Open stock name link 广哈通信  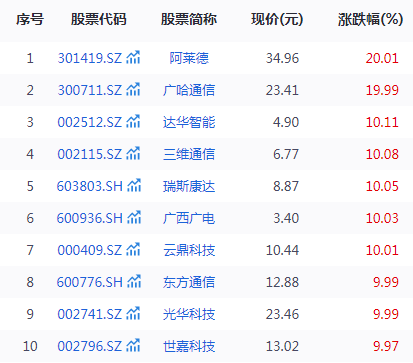[189, 90]
